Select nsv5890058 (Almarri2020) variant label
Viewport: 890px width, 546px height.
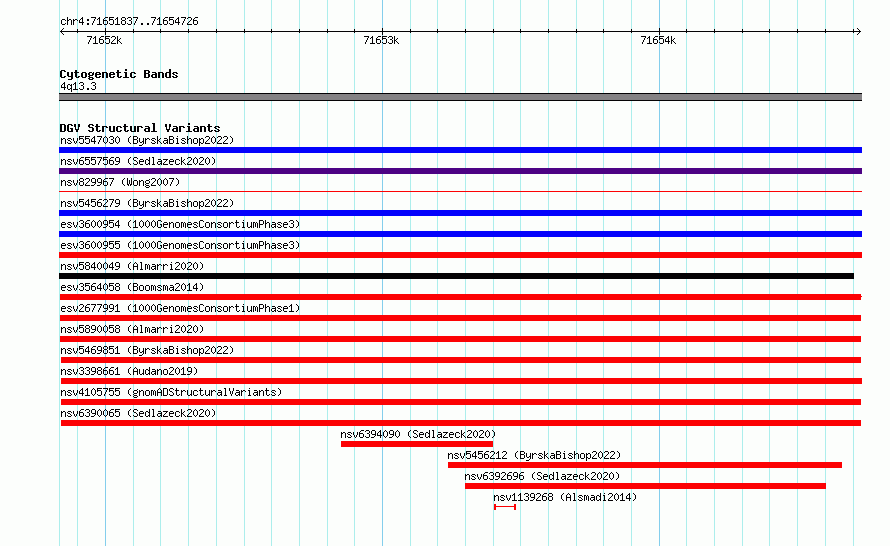132,329
